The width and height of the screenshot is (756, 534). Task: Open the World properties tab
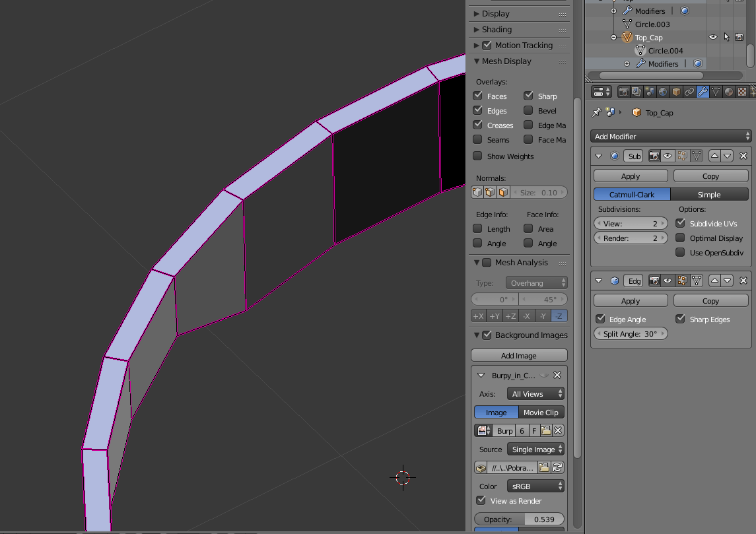click(663, 92)
